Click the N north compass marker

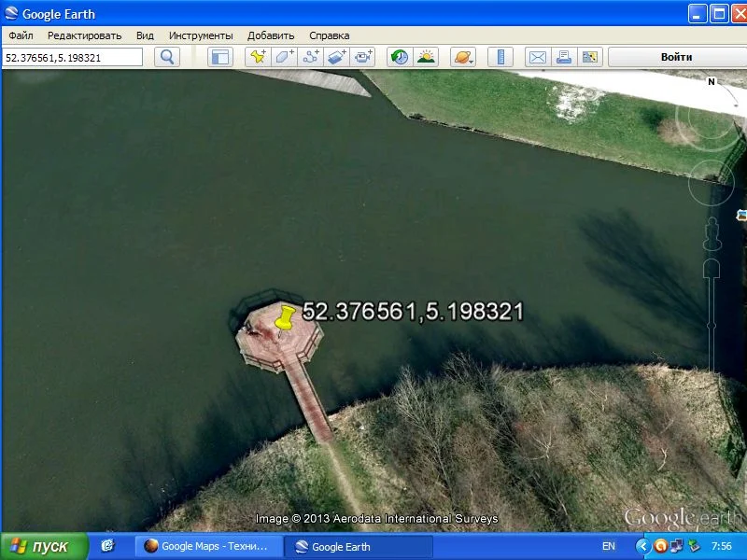tap(712, 81)
